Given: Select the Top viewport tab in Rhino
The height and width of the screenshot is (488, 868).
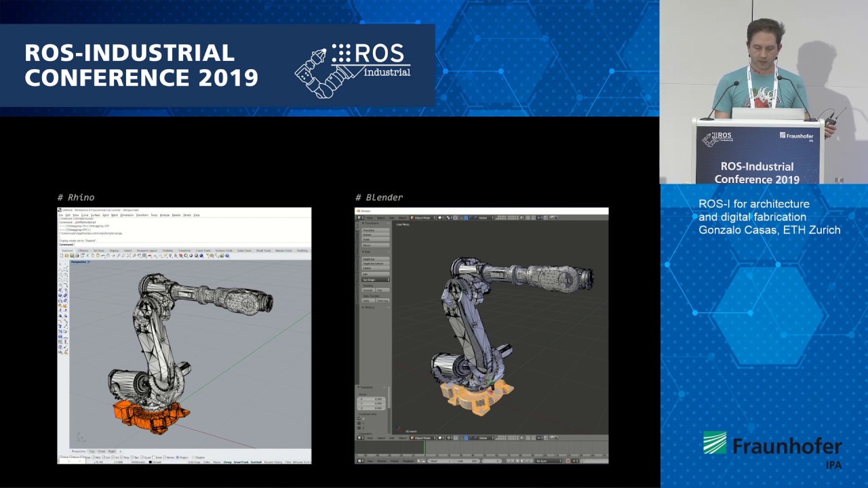Looking at the screenshot, I should [92, 451].
